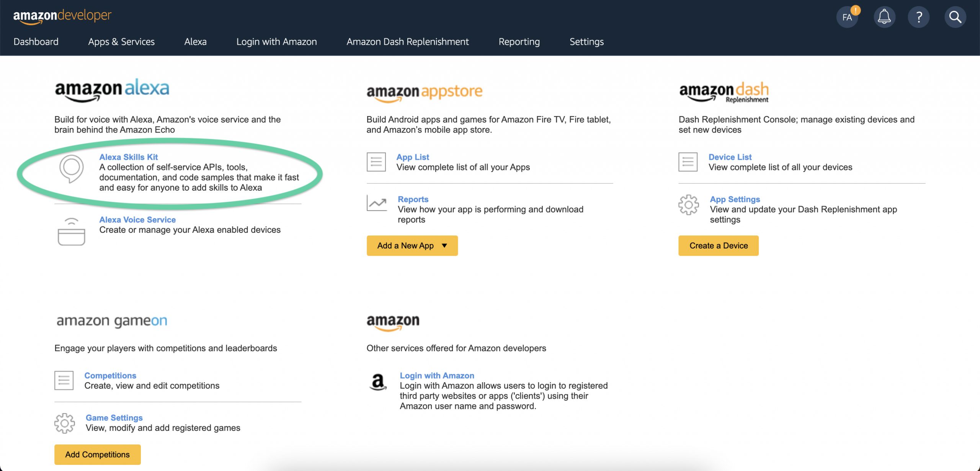The image size is (980, 471).
Task: Click 'Create or manage your Alexa enabled devices' text
Action: 190,230
